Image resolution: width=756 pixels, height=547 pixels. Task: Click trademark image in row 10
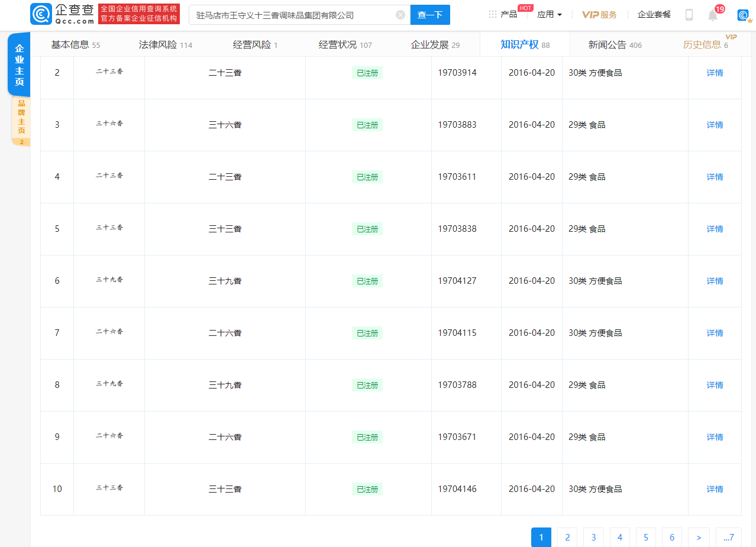pos(109,487)
